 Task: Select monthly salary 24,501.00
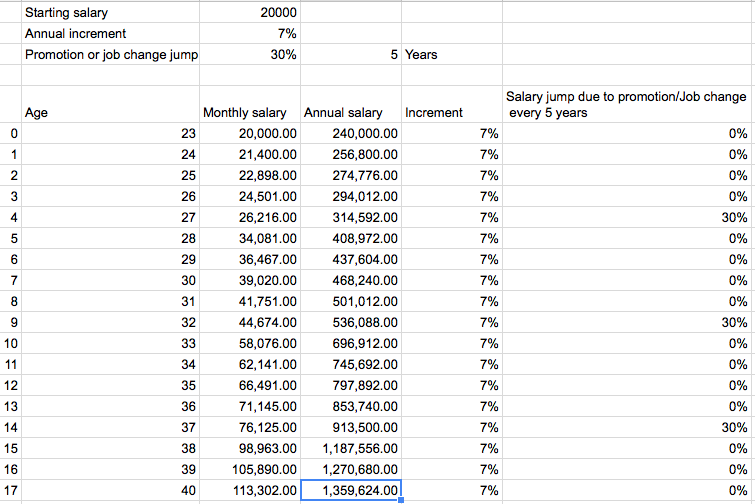click(x=250, y=196)
